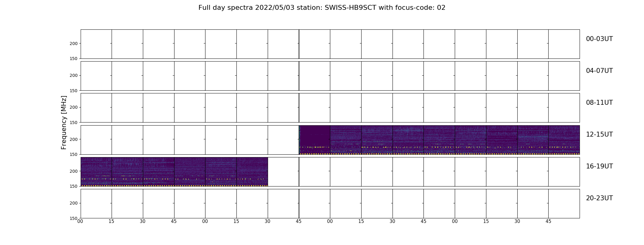Select the '20-23UT' row label
The width and height of the screenshot is (644, 245).
pos(599,198)
